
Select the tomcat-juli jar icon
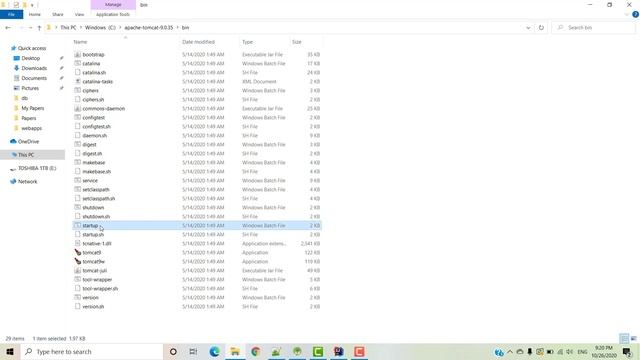[78, 270]
